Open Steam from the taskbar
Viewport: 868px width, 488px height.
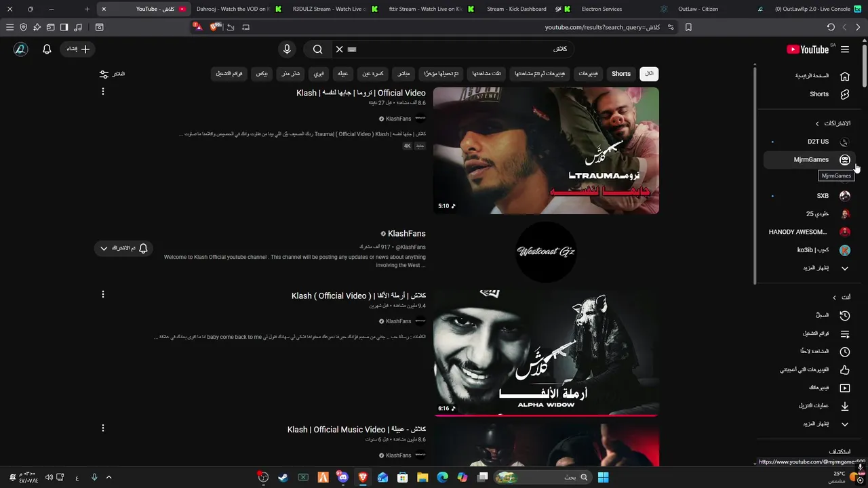[x=283, y=477]
